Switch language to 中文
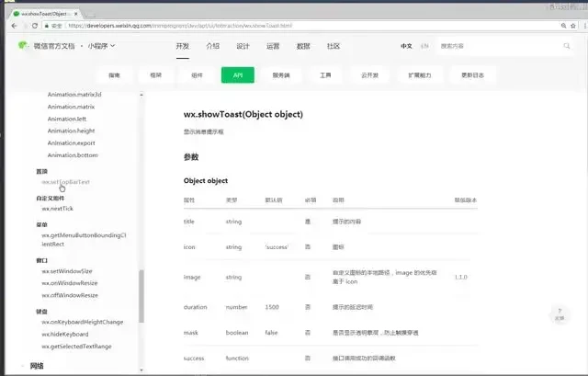This screenshot has width=588, height=376. pos(406,46)
